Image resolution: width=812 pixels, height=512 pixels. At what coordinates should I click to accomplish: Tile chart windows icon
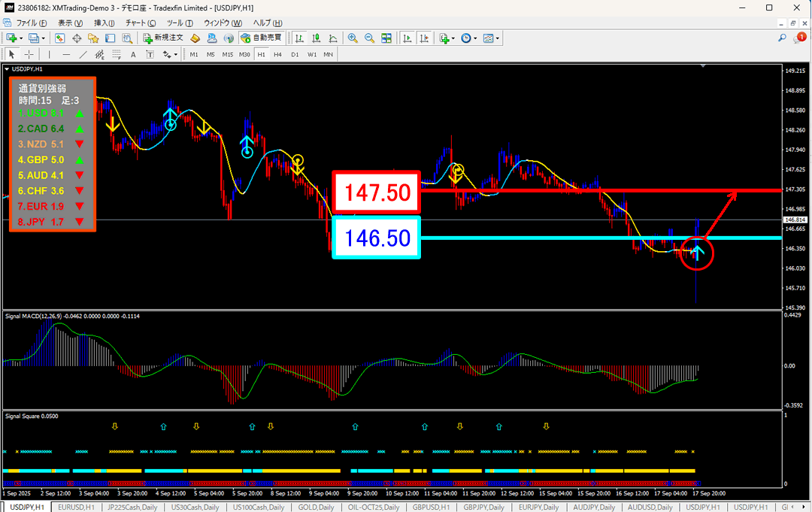point(386,38)
